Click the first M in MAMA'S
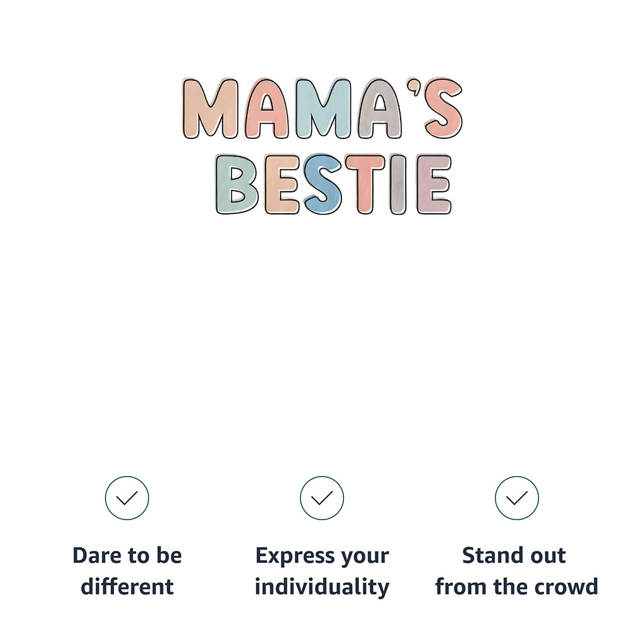The height and width of the screenshot is (644, 644). coord(210,109)
